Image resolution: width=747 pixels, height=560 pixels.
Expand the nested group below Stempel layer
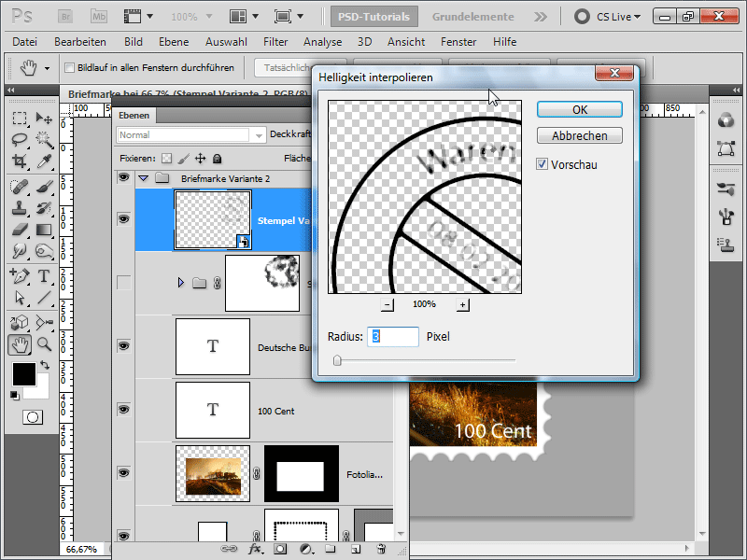tap(180, 283)
